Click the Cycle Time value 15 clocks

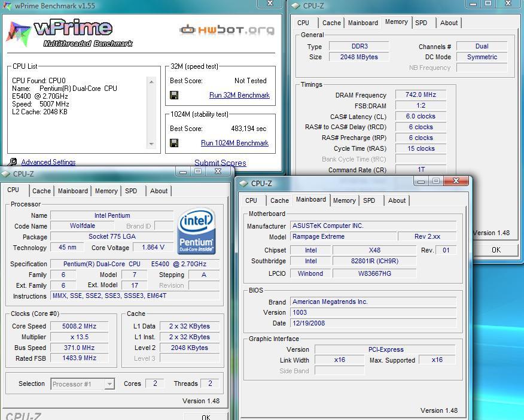point(421,148)
